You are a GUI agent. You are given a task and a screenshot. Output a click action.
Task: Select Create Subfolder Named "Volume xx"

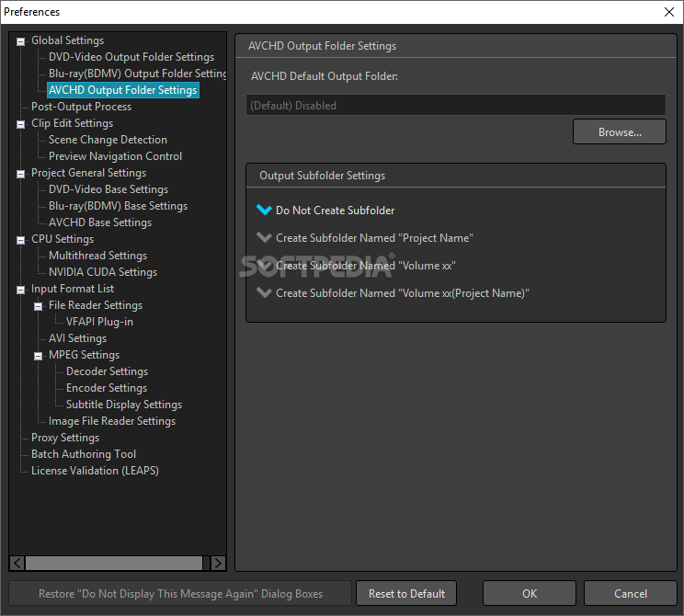357,265
